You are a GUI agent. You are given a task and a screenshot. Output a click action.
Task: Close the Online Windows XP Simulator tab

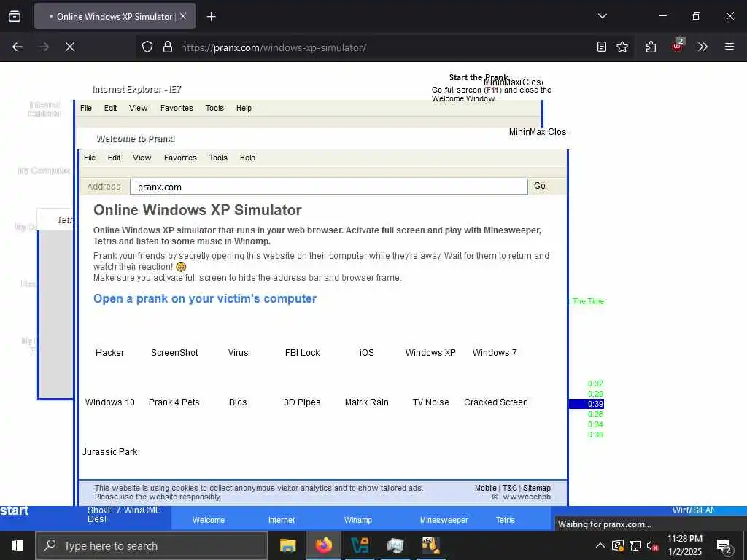click(x=183, y=16)
